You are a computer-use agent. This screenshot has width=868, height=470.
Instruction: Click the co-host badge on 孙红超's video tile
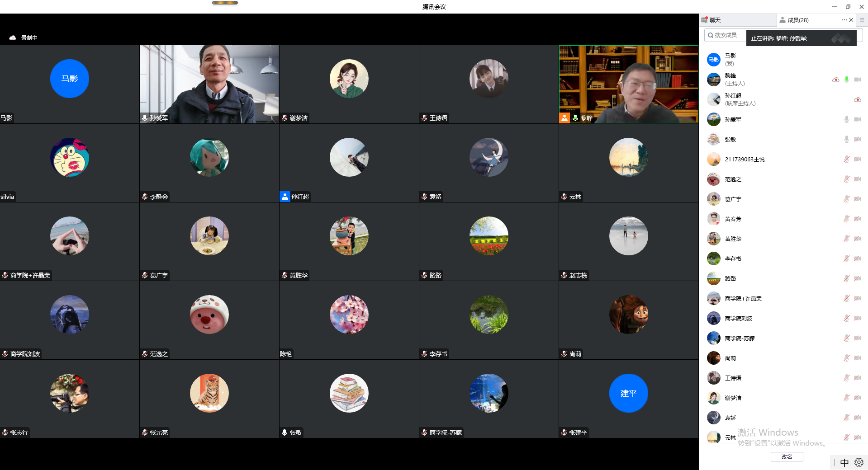click(285, 197)
